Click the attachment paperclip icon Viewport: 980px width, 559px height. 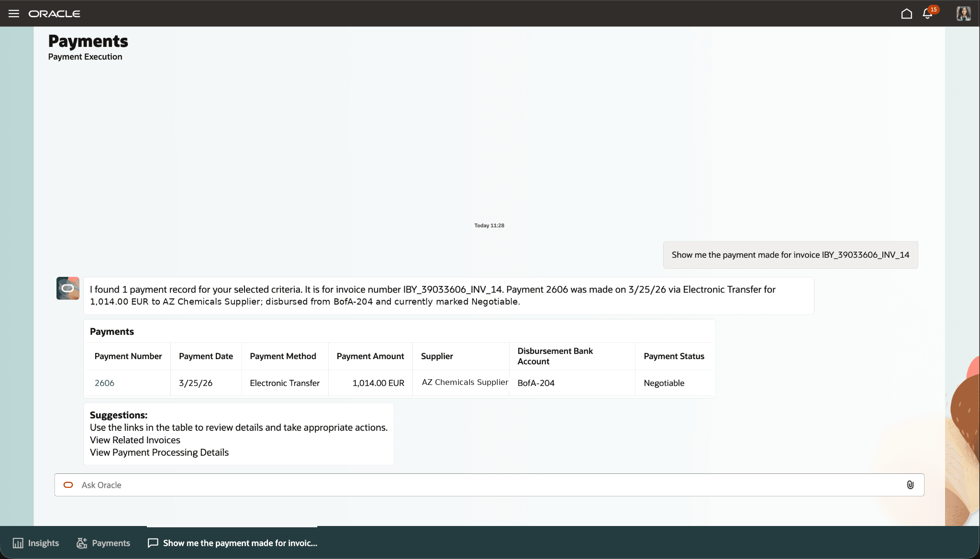(910, 485)
